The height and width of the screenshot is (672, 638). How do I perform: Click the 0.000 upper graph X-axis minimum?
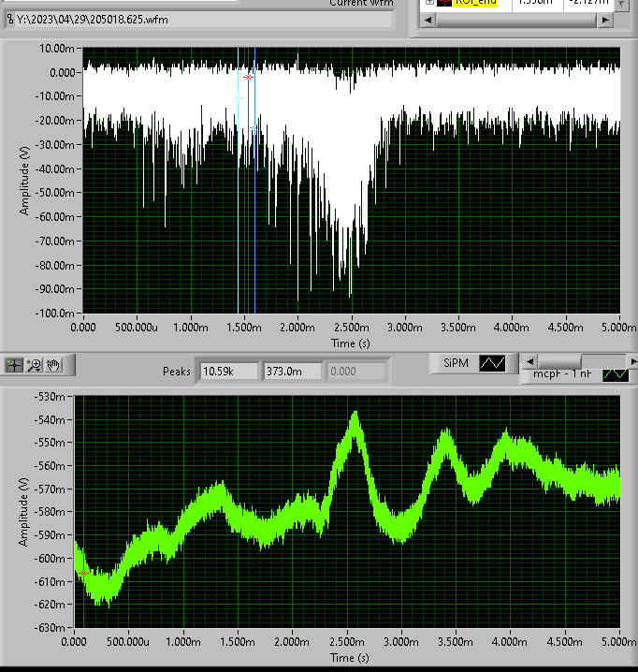click(82, 328)
